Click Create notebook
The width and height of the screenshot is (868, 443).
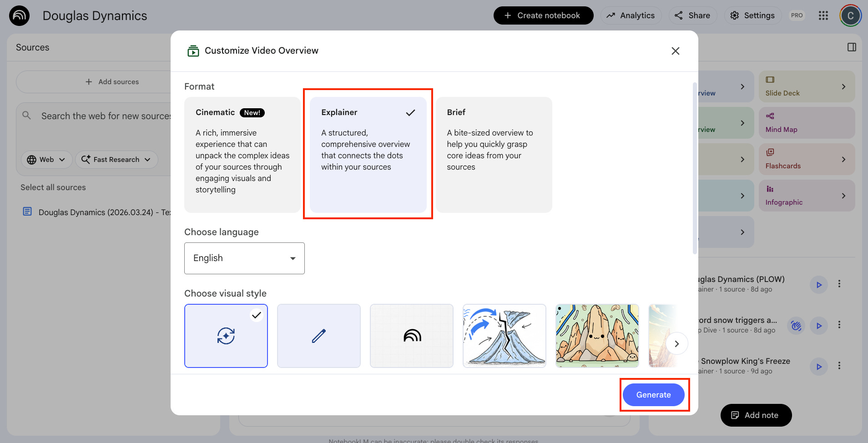point(543,15)
